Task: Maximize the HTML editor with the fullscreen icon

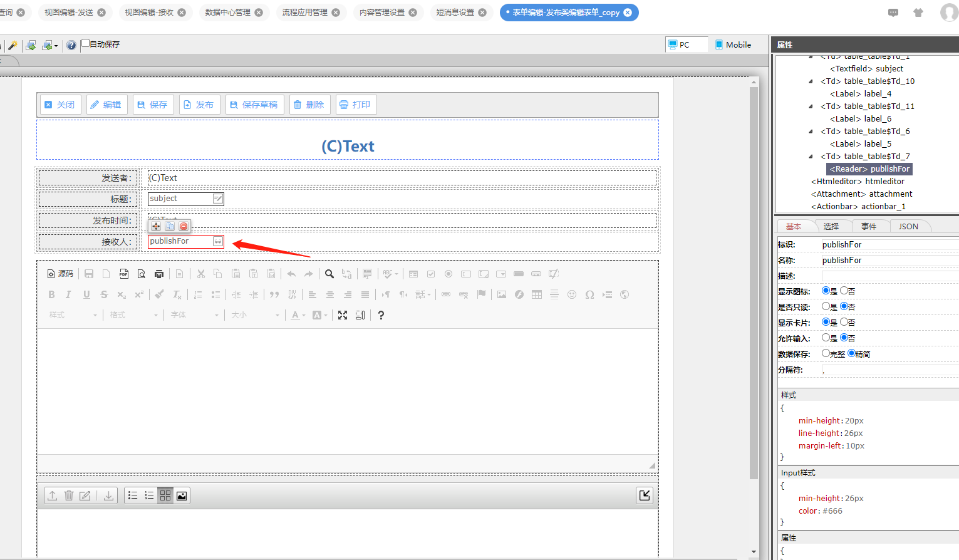Action: (343, 315)
